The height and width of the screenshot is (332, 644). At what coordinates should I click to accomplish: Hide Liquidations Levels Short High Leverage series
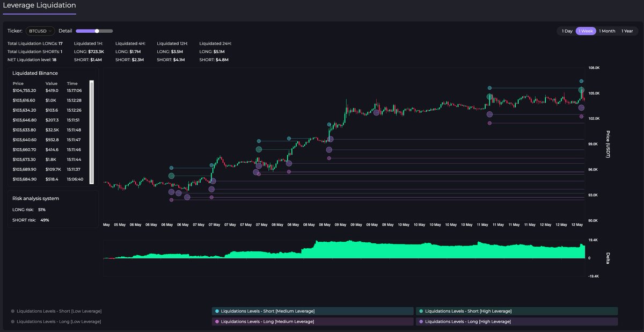[x=467, y=311]
